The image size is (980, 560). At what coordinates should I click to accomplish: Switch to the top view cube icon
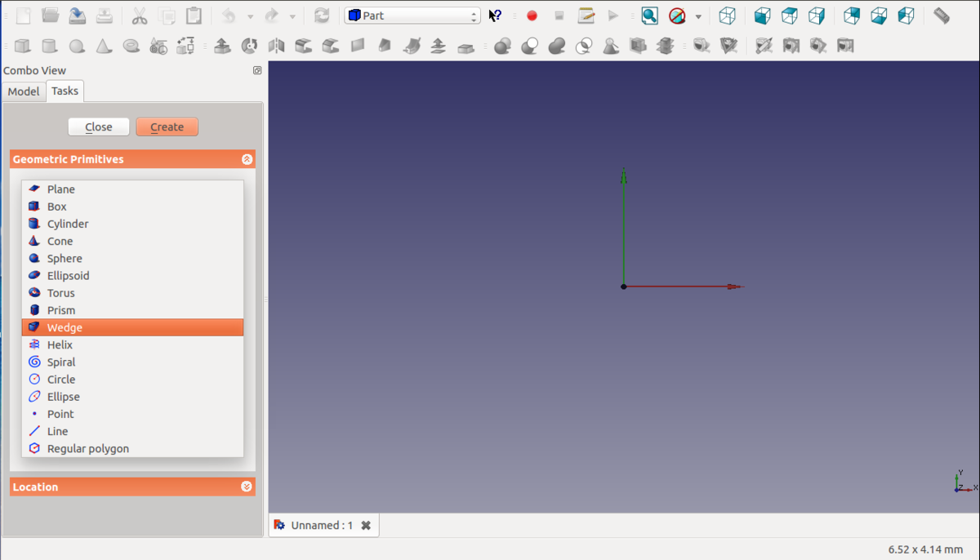790,16
